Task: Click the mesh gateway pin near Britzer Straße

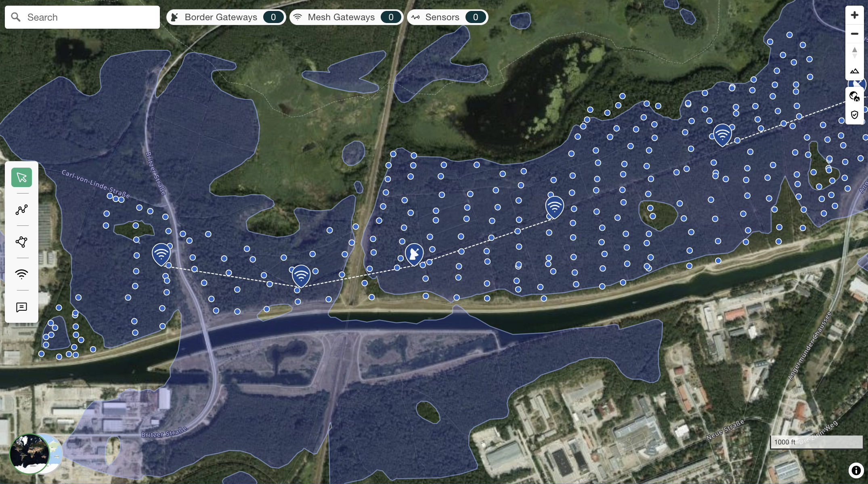Action: pos(161,254)
